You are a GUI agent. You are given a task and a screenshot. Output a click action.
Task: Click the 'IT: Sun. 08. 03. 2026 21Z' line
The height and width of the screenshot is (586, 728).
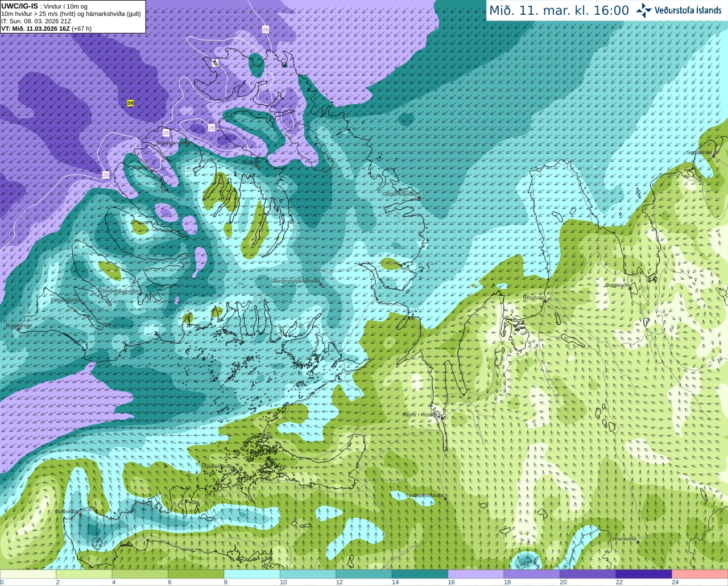tap(36, 21)
